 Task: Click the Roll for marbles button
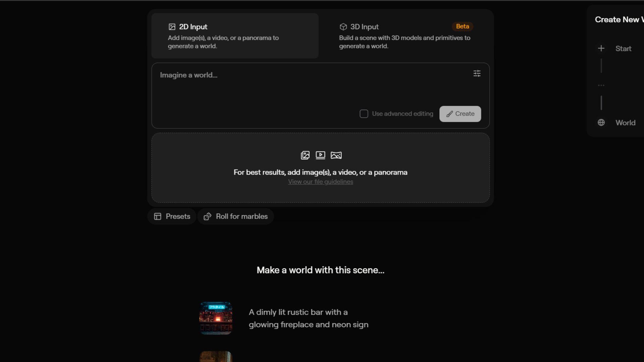(236, 217)
